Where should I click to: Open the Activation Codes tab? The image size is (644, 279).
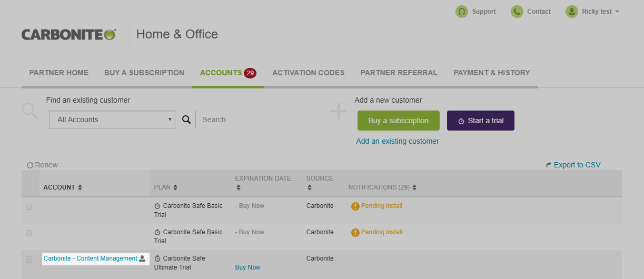pos(308,73)
